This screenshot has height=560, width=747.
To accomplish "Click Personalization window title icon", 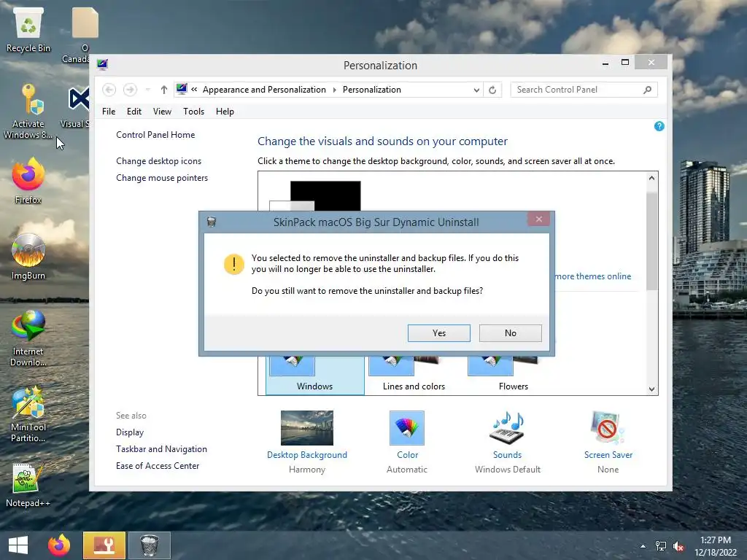I will 102,64.
